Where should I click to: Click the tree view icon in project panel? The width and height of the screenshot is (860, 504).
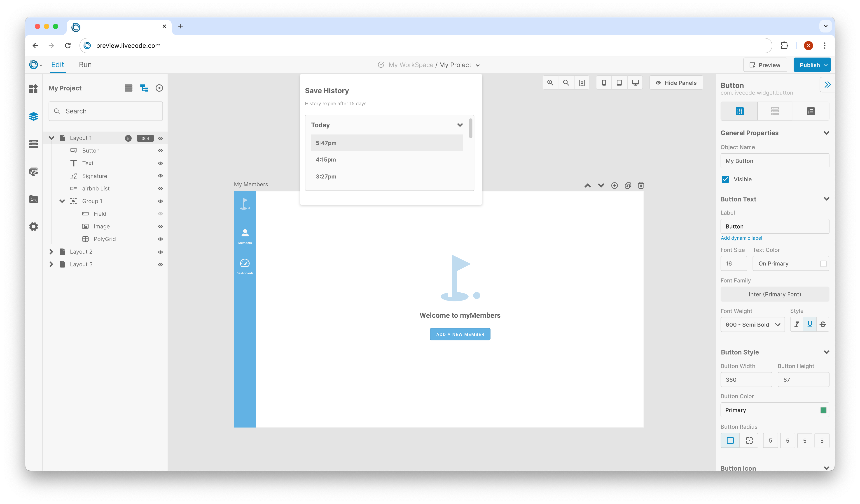(144, 88)
